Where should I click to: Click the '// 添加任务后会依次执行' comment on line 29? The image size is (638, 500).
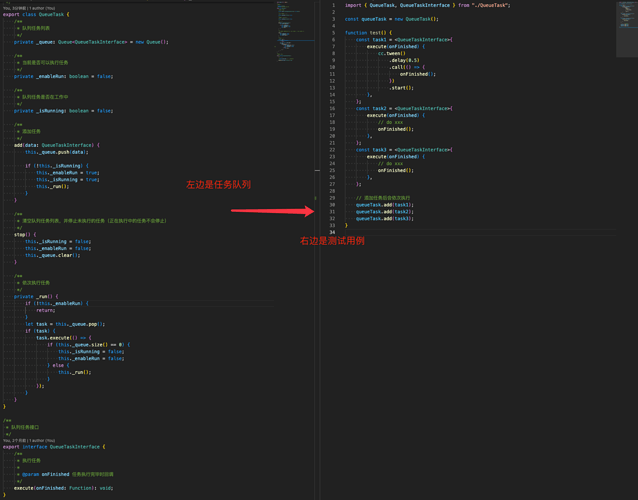click(x=383, y=198)
